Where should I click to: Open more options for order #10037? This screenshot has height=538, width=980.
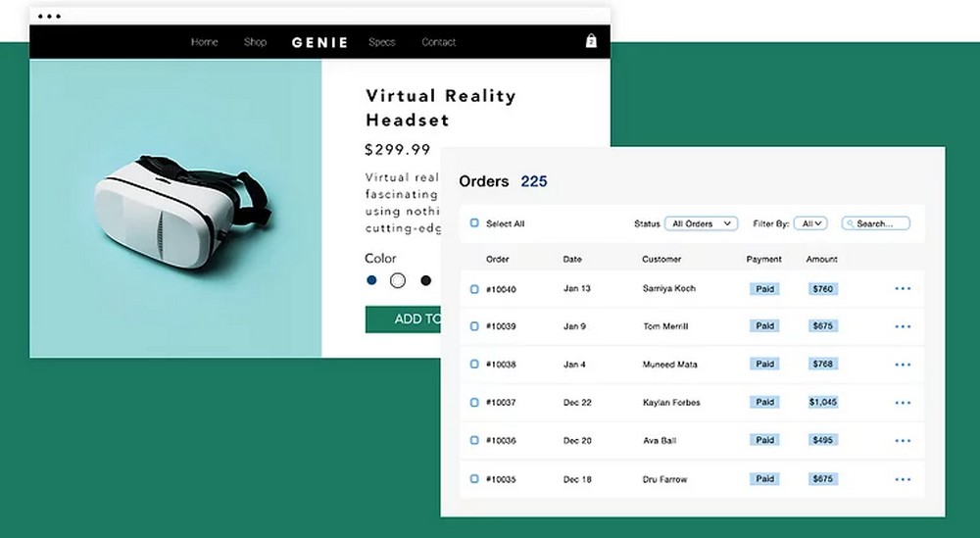pos(903,403)
